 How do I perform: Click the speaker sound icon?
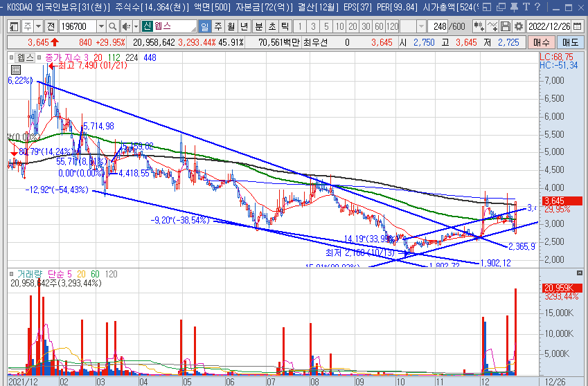[126, 26]
